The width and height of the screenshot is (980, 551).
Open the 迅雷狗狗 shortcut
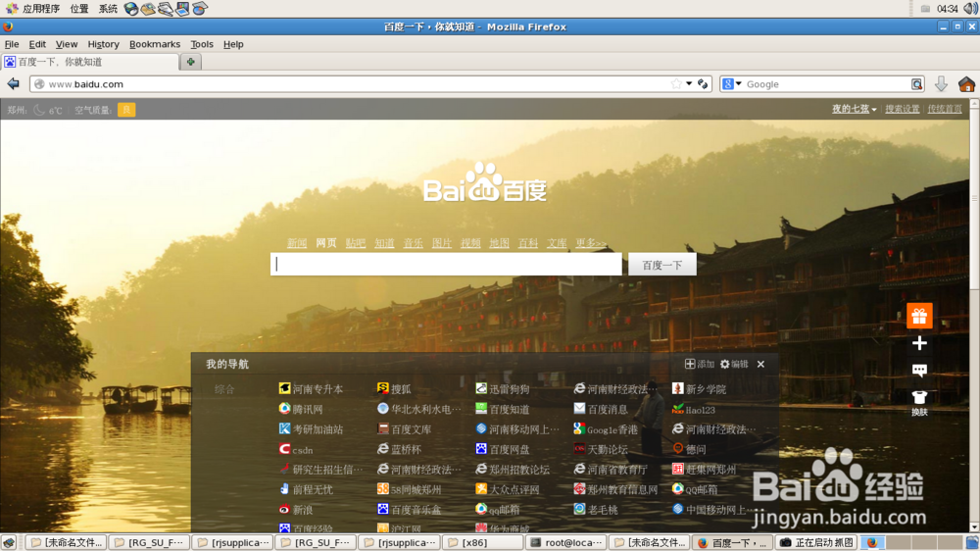503,389
